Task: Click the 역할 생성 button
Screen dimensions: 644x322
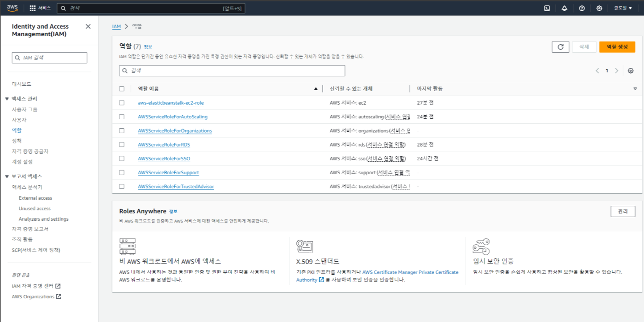Action: click(617, 47)
